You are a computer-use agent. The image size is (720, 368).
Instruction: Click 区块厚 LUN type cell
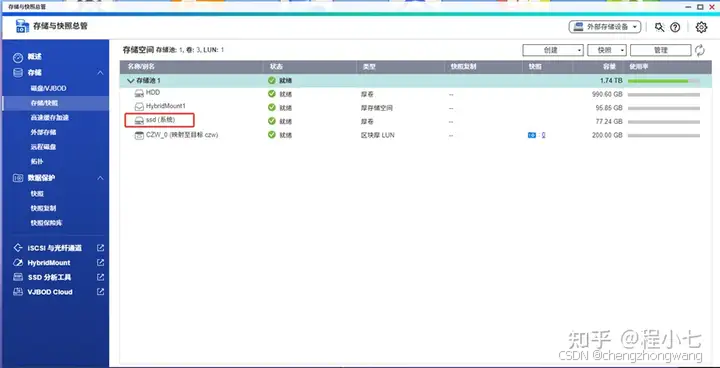click(x=377, y=135)
